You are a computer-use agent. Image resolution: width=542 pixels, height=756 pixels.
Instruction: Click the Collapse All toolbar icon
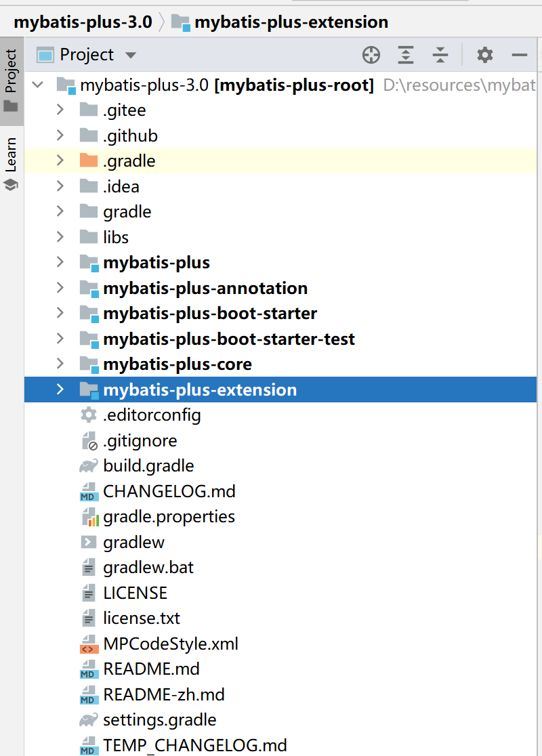440,55
